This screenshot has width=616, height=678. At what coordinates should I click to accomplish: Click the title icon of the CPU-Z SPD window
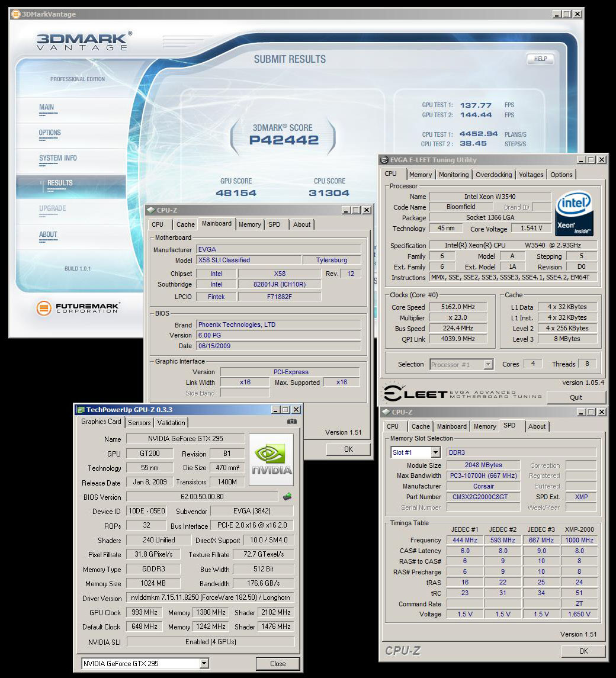pos(386,412)
